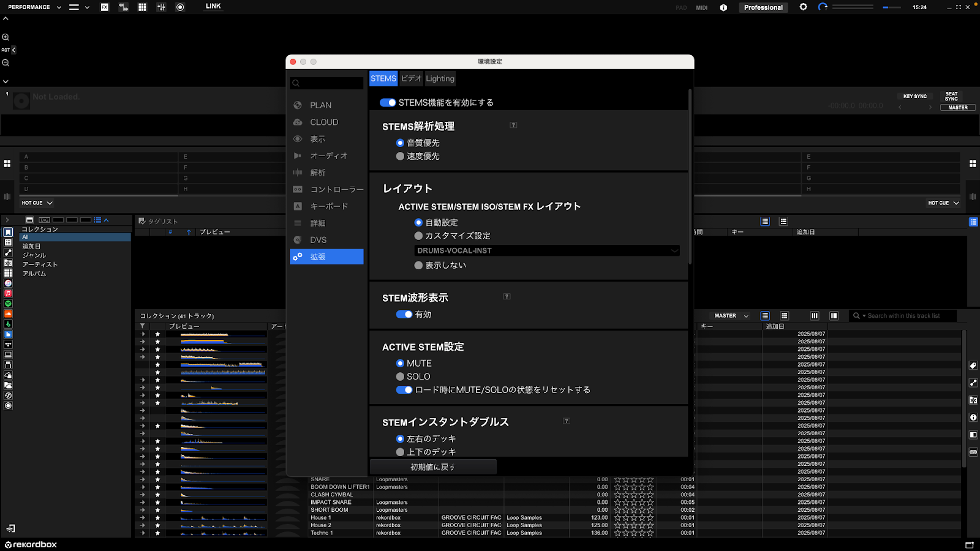Click the zoom-in magnifier icon
The width and height of the screenshot is (980, 551).
point(6,37)
